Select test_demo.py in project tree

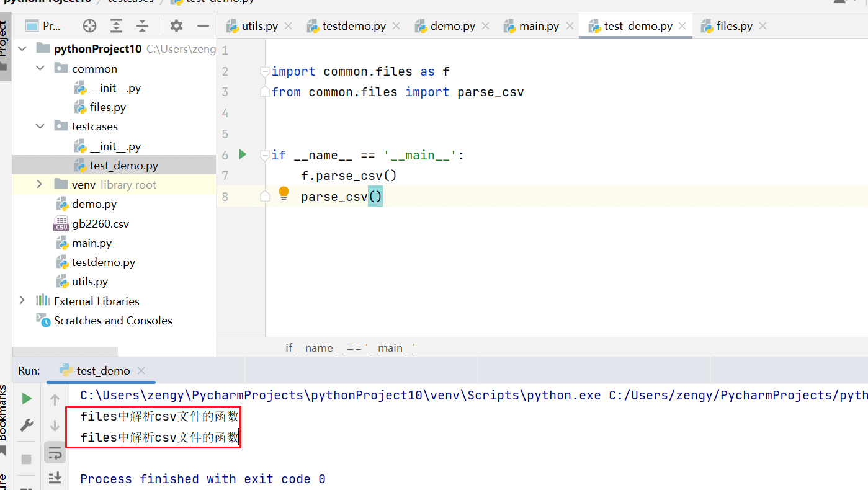pyautogui.click(x=123, y=166)
